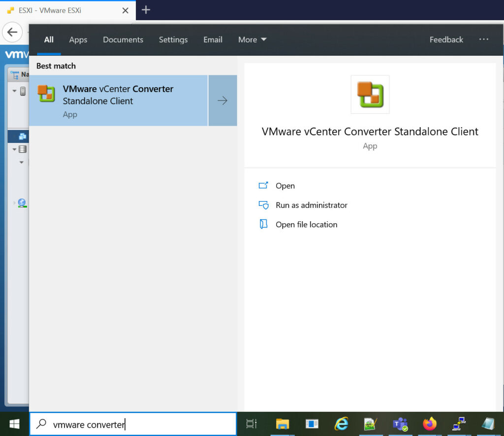
Task: Expand the Networking tree node in ESXi navigator
Action: [14, 202]
